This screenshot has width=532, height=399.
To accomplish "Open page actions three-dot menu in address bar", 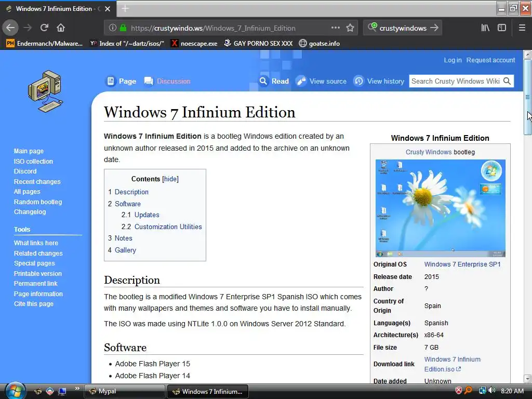I will pos(335,28).
